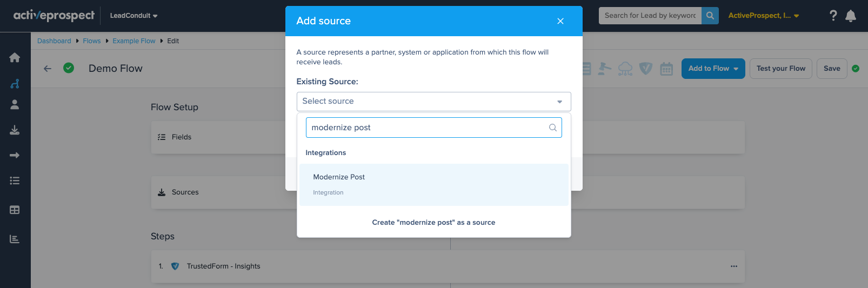Click the ActiveProspect logo
This screenshot has width=868, height=288.
[x=54, y=16]
